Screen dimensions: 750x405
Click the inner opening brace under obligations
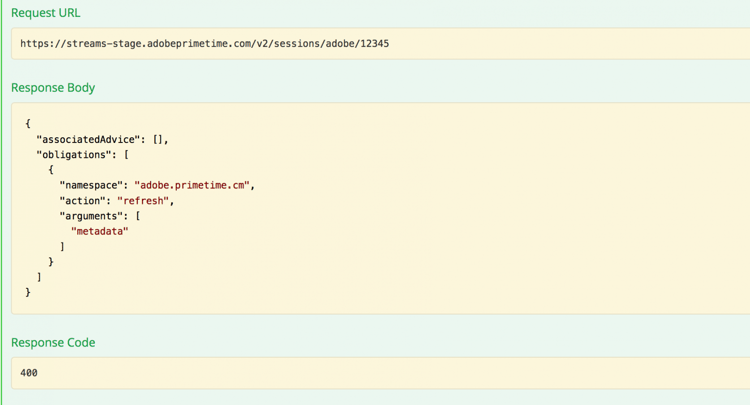pyautogui.click(x=51, y=170)
